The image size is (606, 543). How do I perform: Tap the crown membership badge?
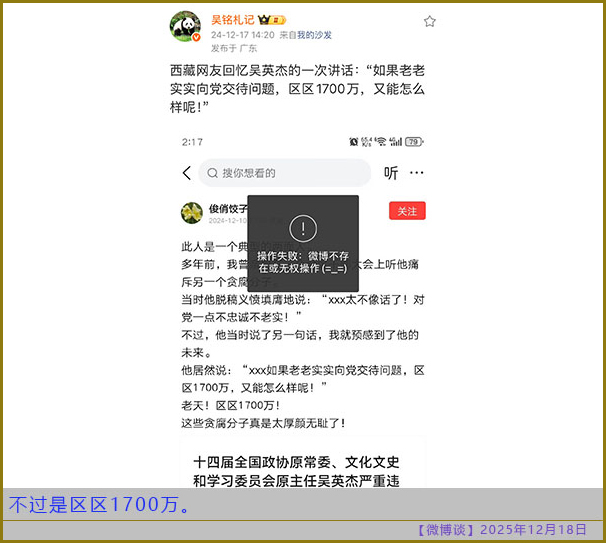point(272,19)
